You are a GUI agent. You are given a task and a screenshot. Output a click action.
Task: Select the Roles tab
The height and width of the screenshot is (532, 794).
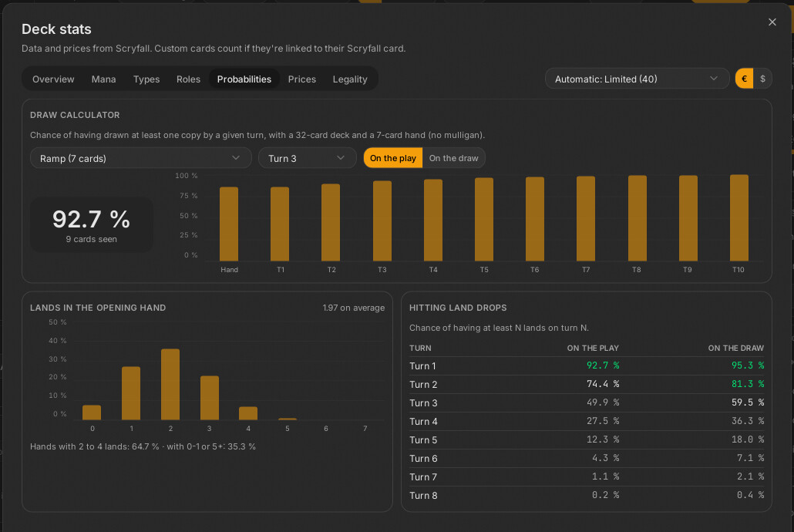tap(188, 79)
